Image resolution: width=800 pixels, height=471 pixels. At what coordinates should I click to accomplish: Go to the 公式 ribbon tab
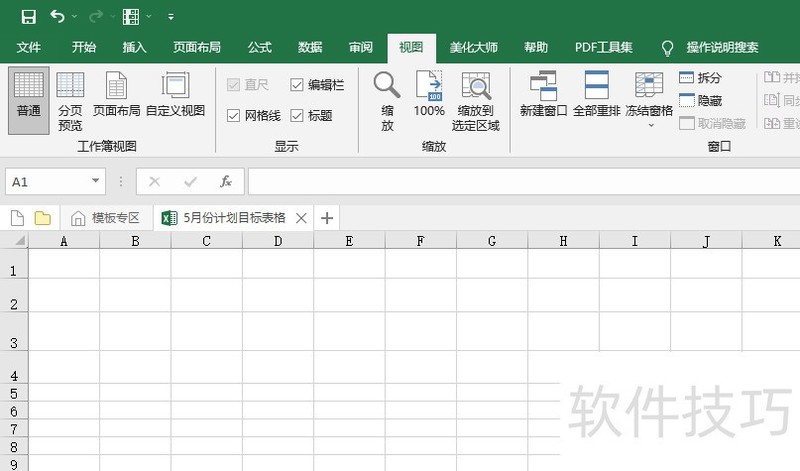click(x=260, y=47)
